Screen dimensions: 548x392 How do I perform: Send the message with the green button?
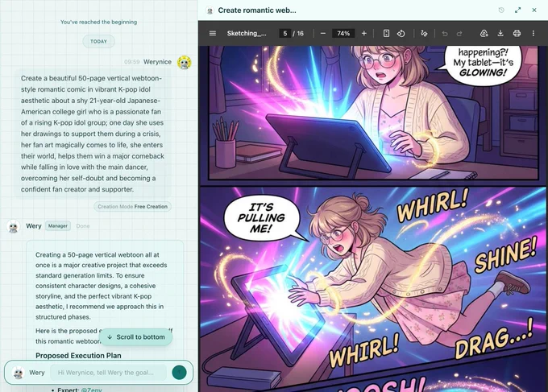[x=179, y=373]
